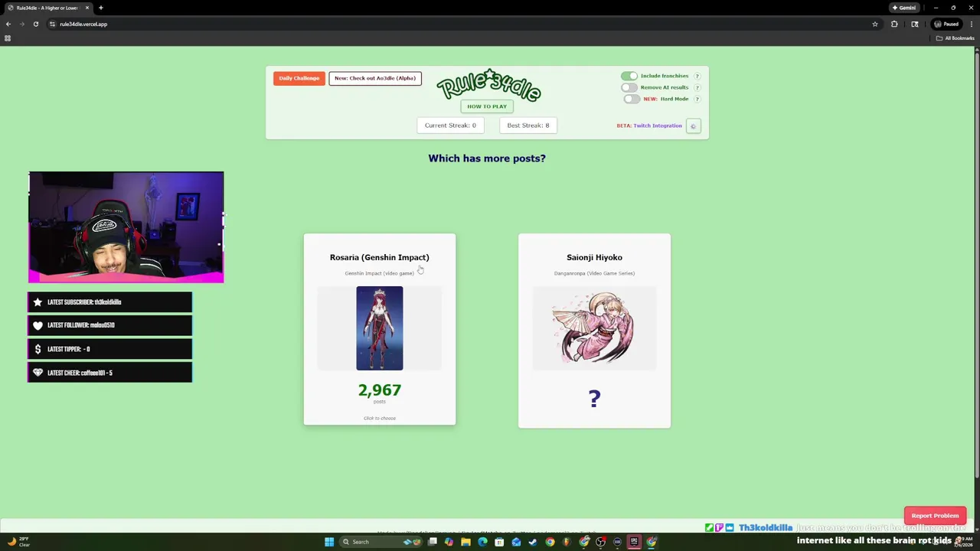
Task: Open Epic Games Launcher from the taskbar
Action: (634, 542)
